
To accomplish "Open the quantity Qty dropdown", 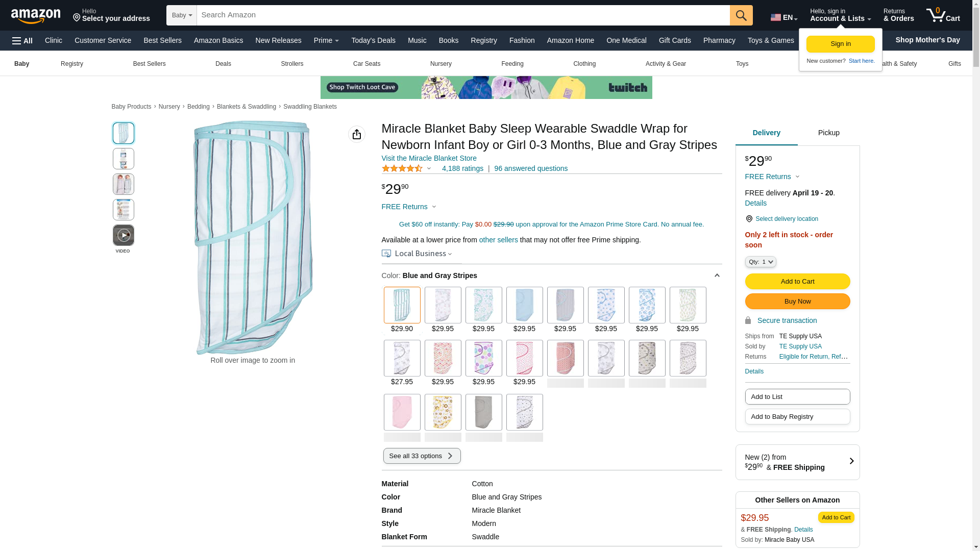I will tap(760, 262).
